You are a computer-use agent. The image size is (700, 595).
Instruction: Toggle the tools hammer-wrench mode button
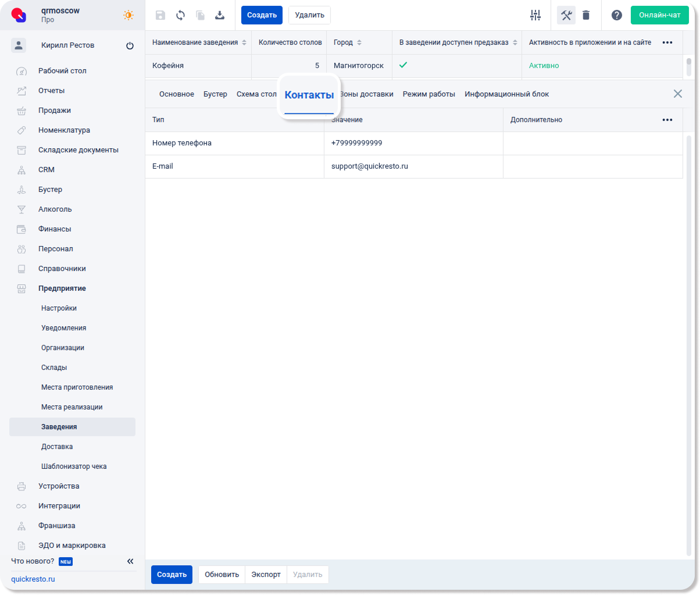(x=566, y=15)
